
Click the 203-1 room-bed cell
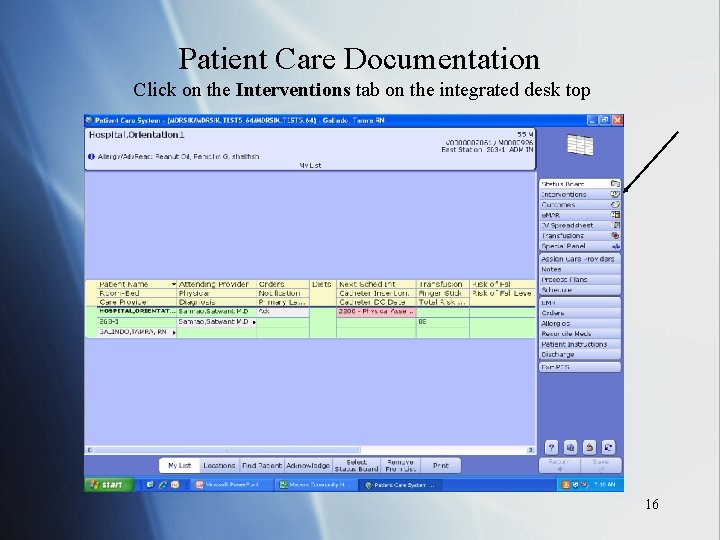(137, 322)
